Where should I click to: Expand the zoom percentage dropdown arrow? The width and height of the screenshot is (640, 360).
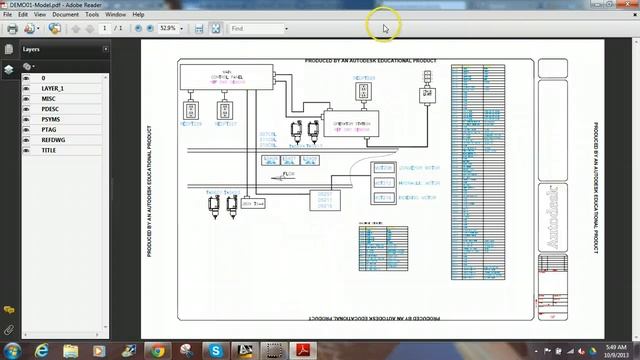182,29
